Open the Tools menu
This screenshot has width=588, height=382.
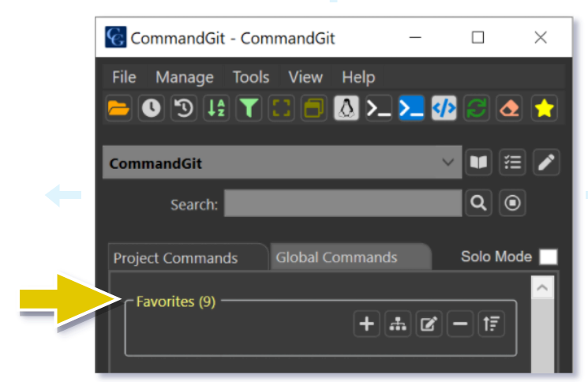pos(250,77)
